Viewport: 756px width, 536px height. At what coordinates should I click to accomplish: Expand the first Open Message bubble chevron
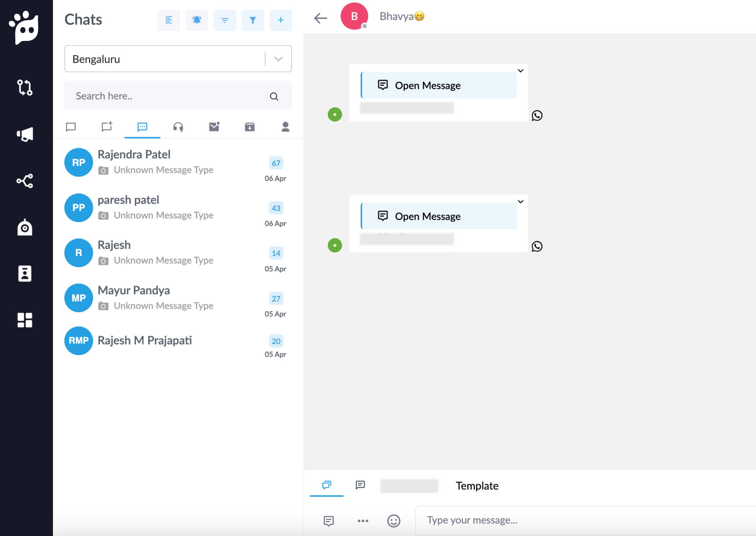pyautogui.click(x=520, y=71)
